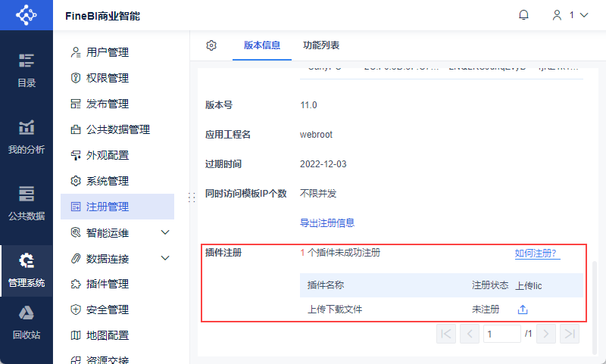606x364 pixels.
Task: Switch to the 功能列表 tab
Action: click(x=321, y=45)
